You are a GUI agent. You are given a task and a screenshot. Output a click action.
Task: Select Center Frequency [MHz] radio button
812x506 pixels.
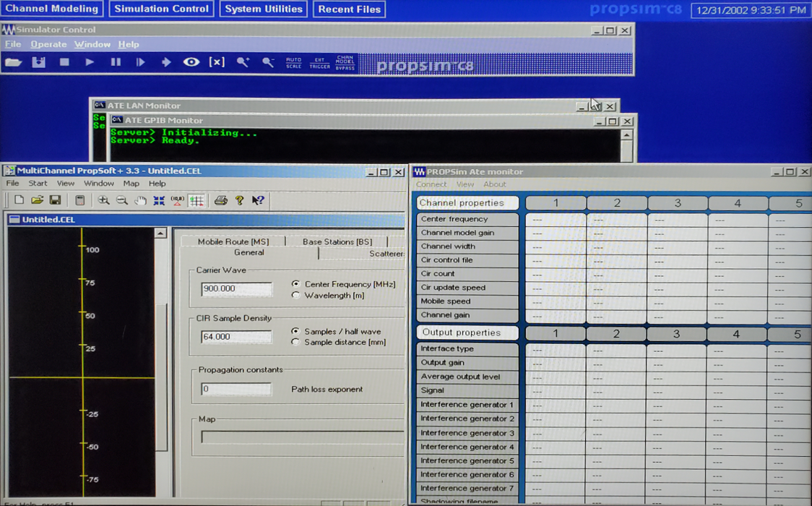coord(295,284)
